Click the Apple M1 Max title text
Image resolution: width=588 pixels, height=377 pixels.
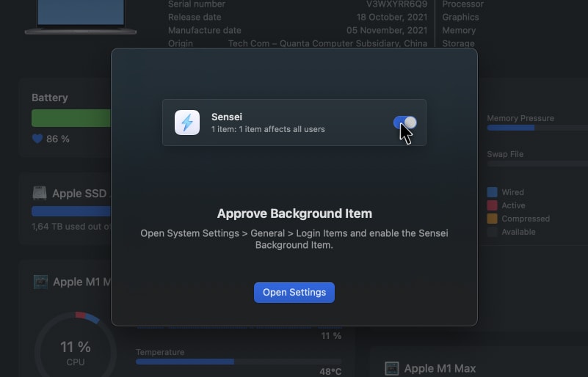[440, 368]
